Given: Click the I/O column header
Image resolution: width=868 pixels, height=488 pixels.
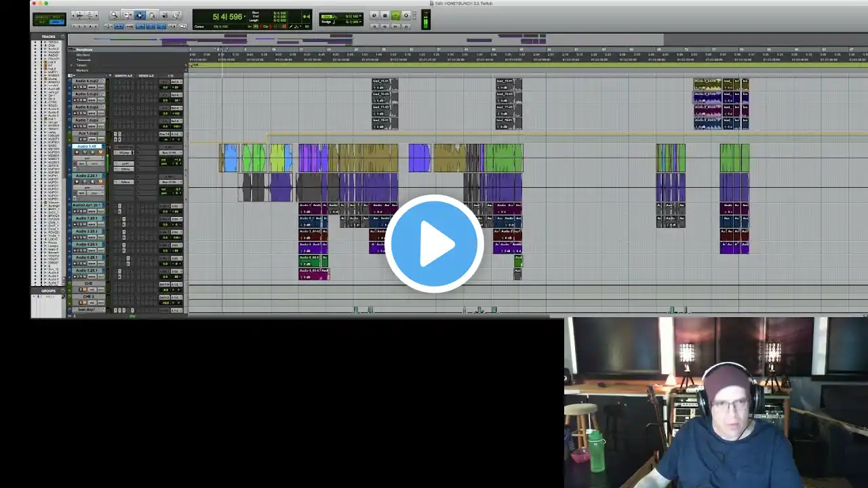Looking at the screenshot, I should coord(170,75).
